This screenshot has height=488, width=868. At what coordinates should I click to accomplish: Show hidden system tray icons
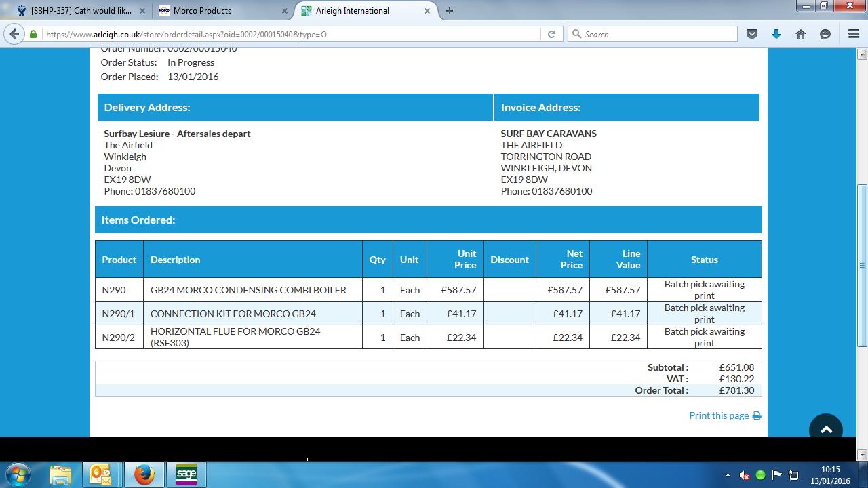(x=728, y=475)
